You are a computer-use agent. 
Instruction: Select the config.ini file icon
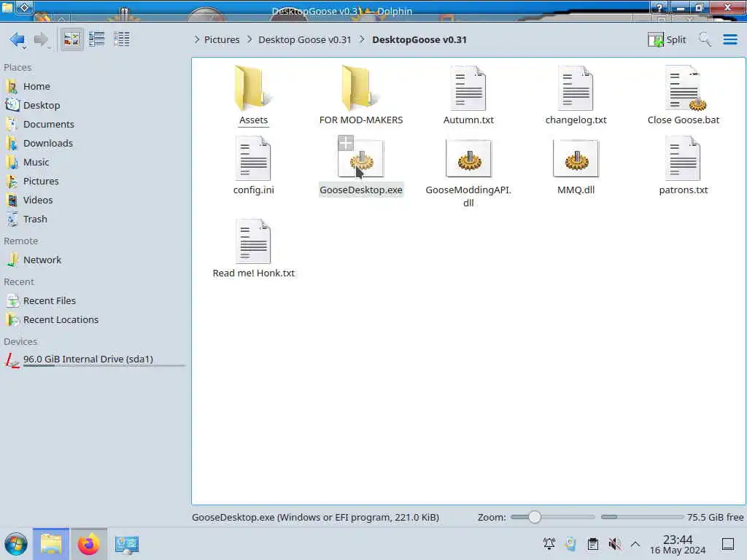[x=253, y=158]
